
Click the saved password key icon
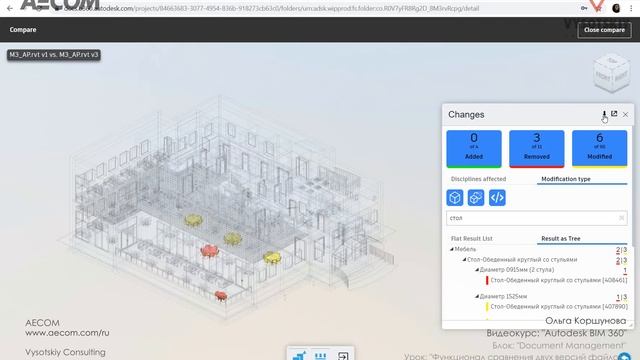[x=584, y=8]
